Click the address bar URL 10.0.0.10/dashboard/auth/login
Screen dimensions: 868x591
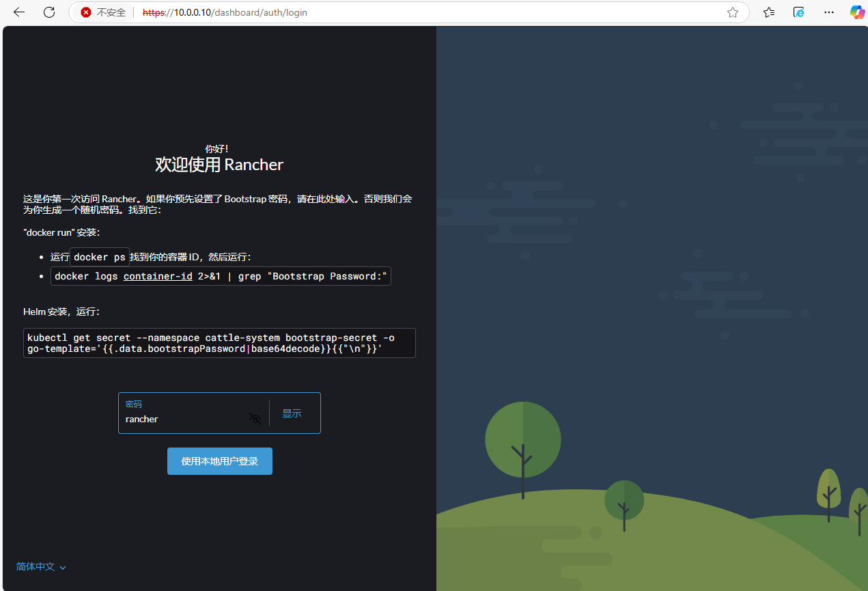(225, 12)
